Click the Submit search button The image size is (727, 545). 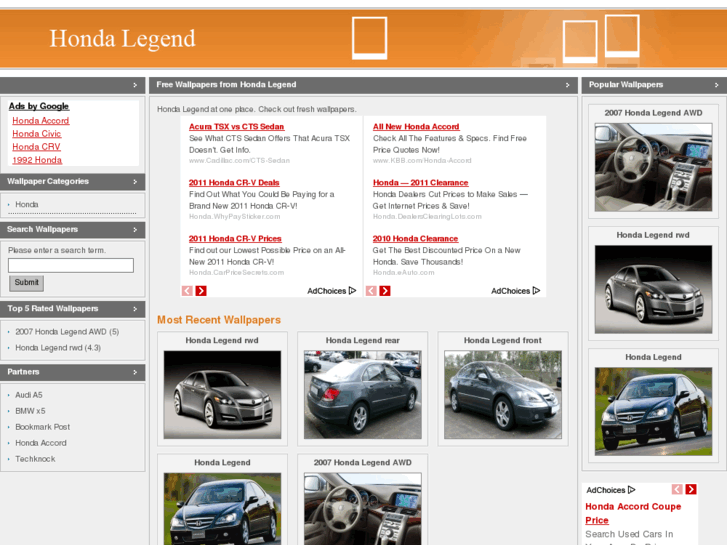coord(26,283)
